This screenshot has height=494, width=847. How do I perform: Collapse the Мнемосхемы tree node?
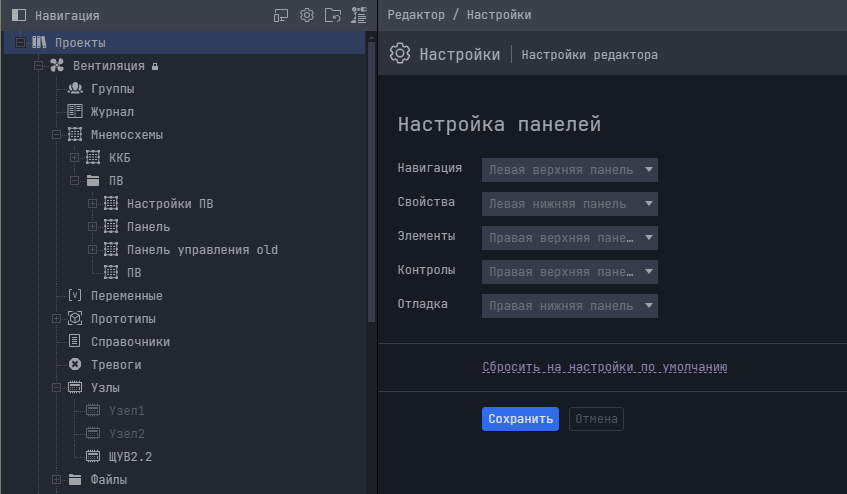point(56,135)
